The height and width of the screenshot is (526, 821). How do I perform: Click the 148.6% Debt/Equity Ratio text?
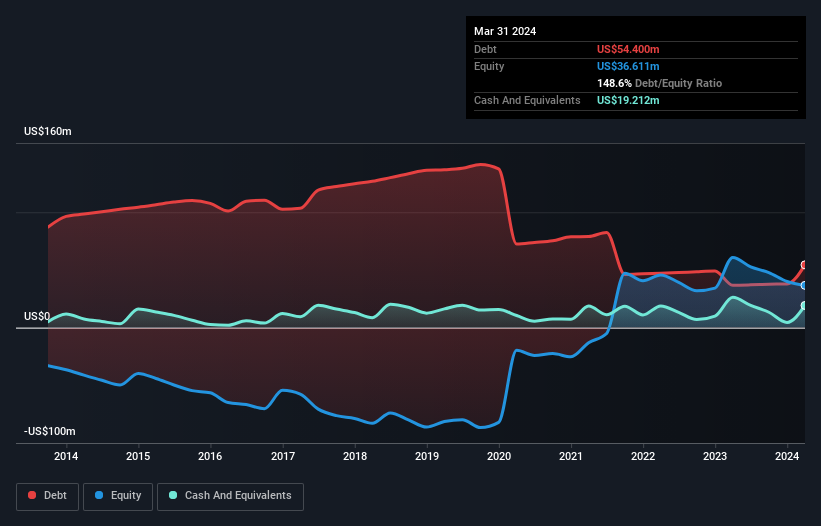pos(659,83)
